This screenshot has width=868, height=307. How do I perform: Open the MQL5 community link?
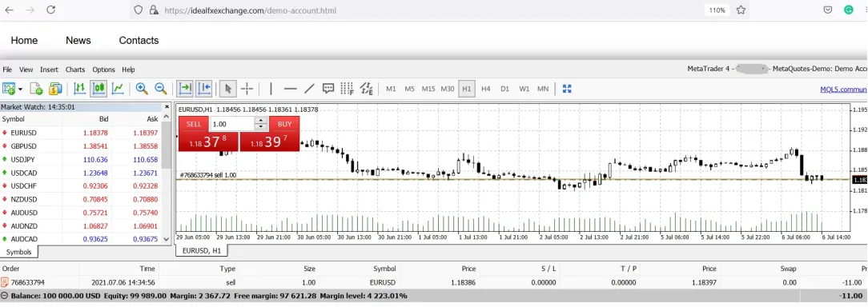pos(844,89)
